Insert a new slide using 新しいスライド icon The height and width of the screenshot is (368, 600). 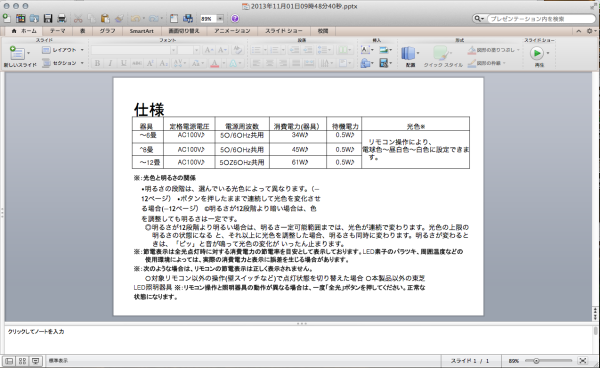pos(17,53)
